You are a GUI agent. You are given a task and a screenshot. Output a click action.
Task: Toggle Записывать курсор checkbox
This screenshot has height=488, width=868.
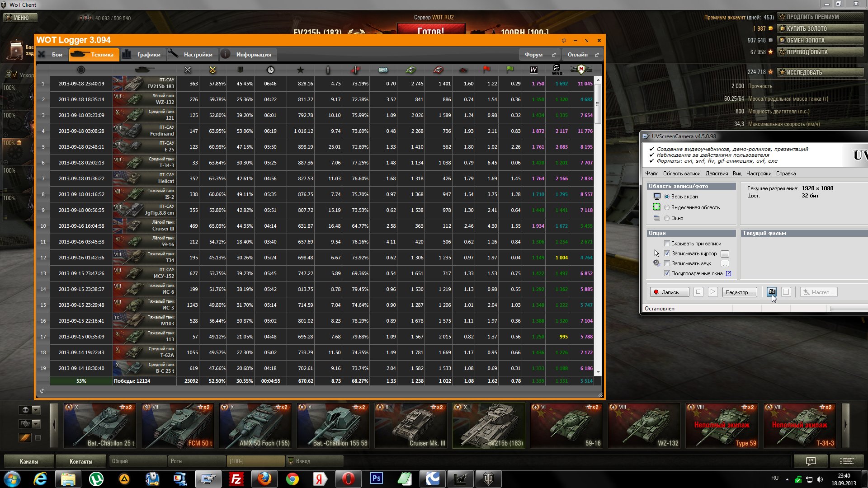tap(667, 253)
